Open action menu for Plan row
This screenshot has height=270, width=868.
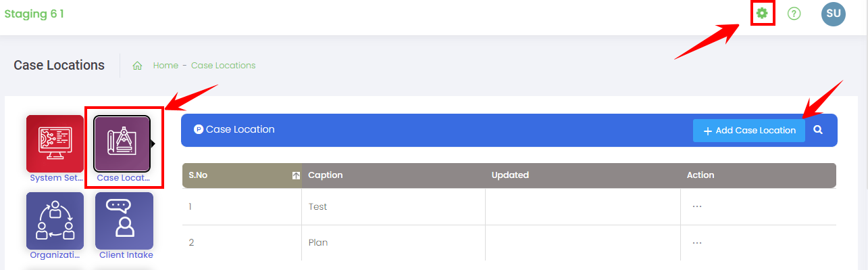[697, 242]
